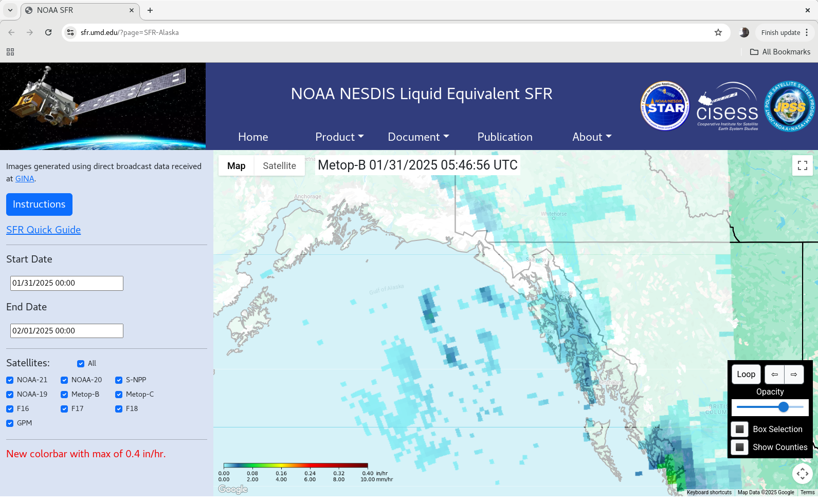
Task: Click the End Date input field
Action: [67, 331]
